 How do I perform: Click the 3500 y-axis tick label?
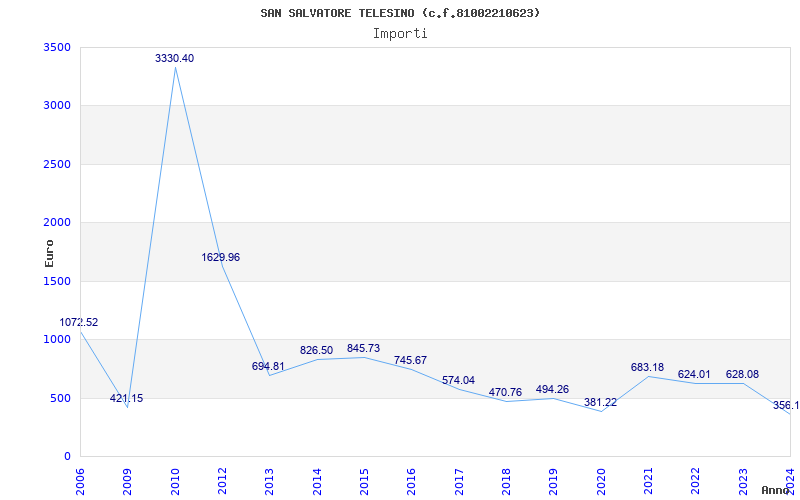coord(58,47)
